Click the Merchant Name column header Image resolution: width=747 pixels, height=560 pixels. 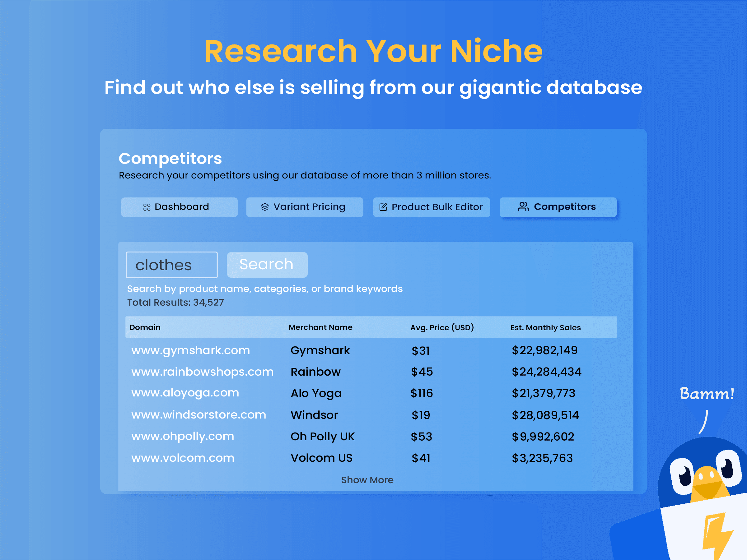(x=320, y=327)
